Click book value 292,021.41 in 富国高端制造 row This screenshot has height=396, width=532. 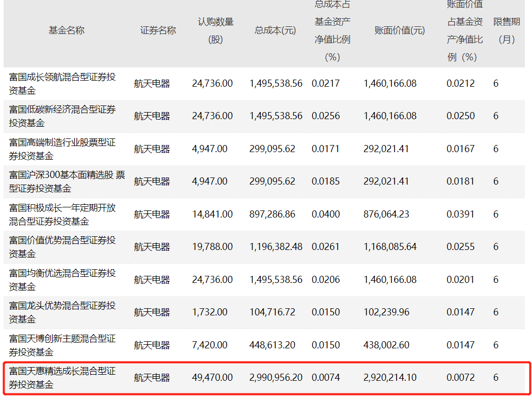coord(386,149)
